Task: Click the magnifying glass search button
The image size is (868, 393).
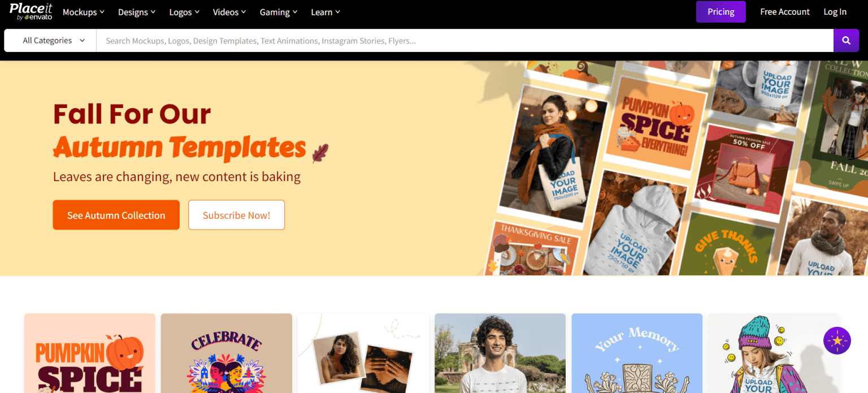Action: [846, 41]
